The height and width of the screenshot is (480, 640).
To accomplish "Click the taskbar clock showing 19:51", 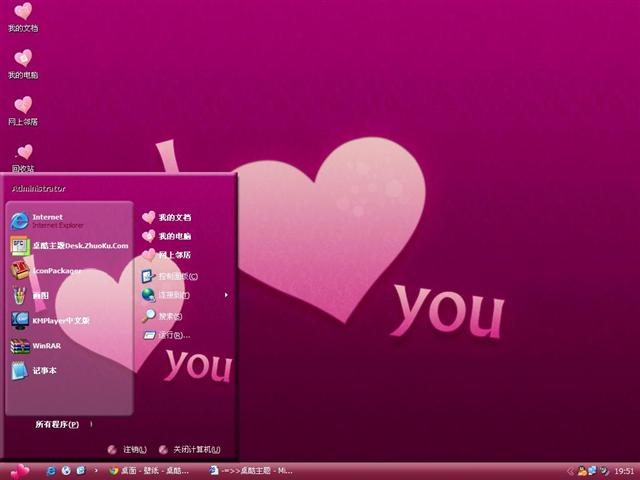I will point(624,471).
